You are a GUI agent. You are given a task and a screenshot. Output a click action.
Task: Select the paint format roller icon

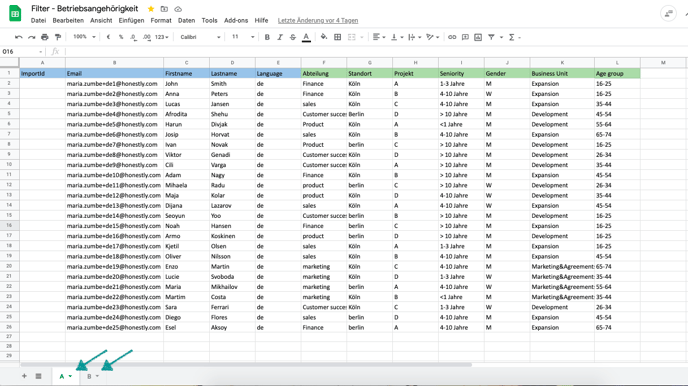coord(57,37)
